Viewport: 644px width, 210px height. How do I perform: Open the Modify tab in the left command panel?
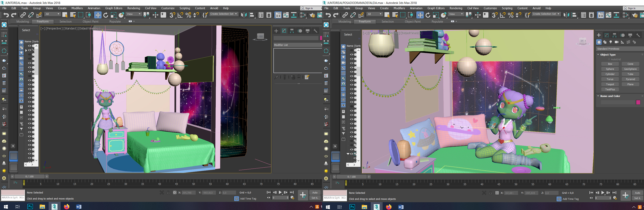point(284,31)
